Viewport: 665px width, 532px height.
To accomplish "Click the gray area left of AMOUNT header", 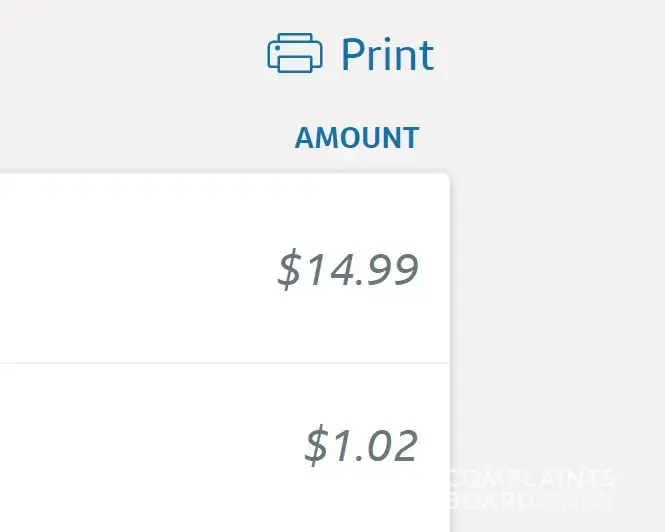I will point(150,138).
